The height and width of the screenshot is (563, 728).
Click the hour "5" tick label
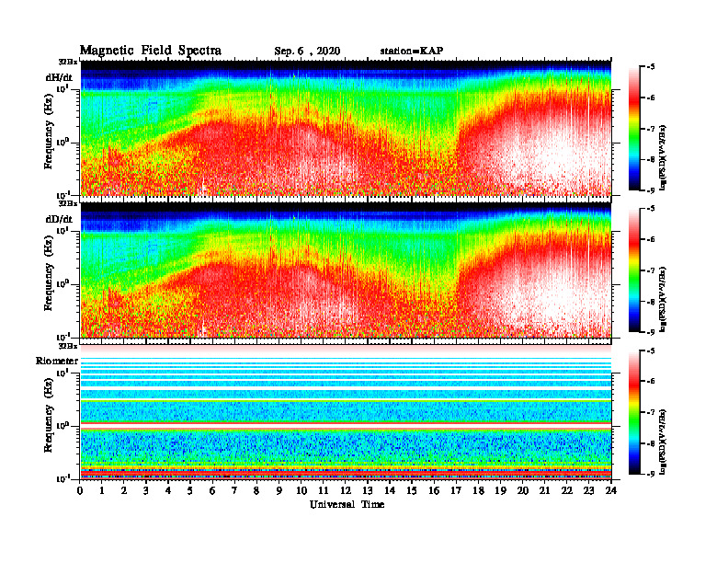190,491
